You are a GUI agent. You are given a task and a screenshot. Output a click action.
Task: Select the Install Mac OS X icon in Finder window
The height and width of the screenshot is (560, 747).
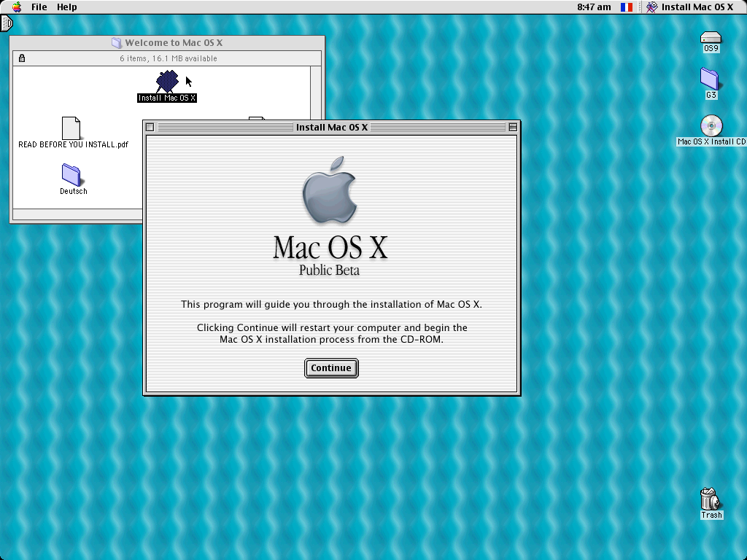click(x=167, y=81)
